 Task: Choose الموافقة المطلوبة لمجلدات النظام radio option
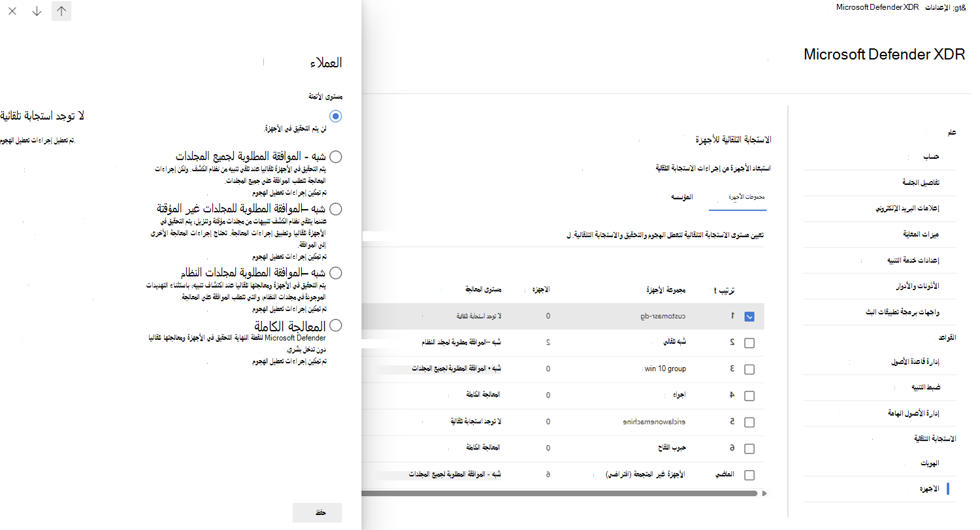[336, 273]
